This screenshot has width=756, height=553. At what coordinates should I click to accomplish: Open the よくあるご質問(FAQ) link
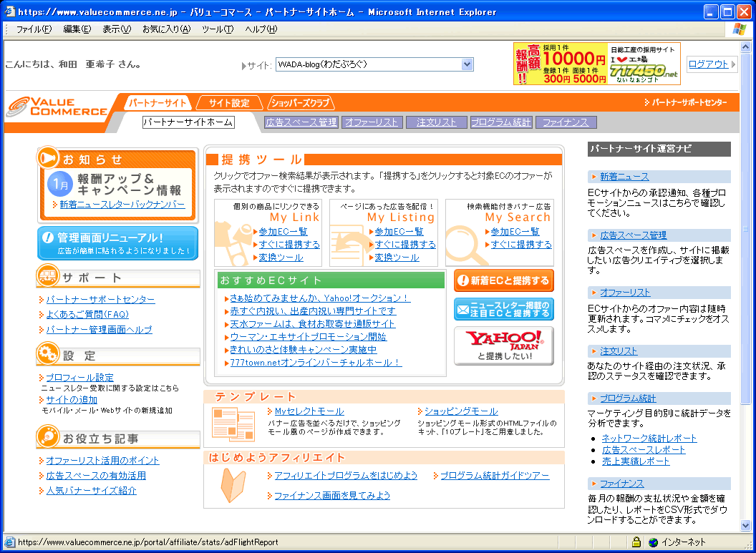click(87, 315)
